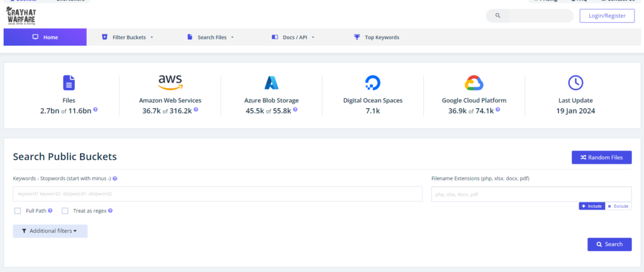Click the help icon beside Azure Blob count
The image size is (644, 272).
[296, 110]
